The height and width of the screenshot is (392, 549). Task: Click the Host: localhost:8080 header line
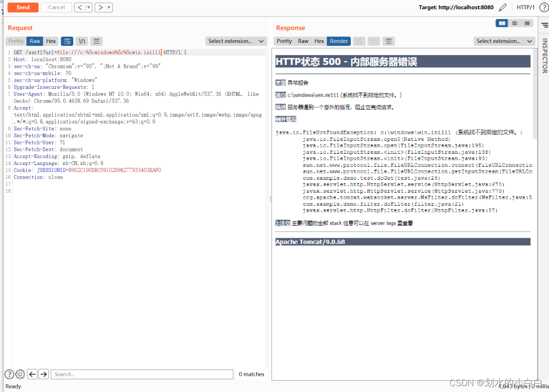click(x=42, y=59)
